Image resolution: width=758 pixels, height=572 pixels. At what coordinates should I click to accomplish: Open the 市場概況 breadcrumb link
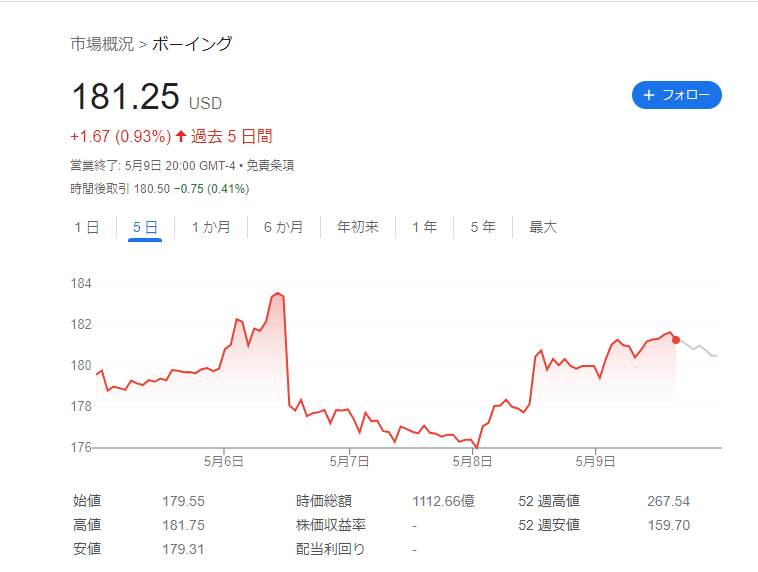(102, 44)
